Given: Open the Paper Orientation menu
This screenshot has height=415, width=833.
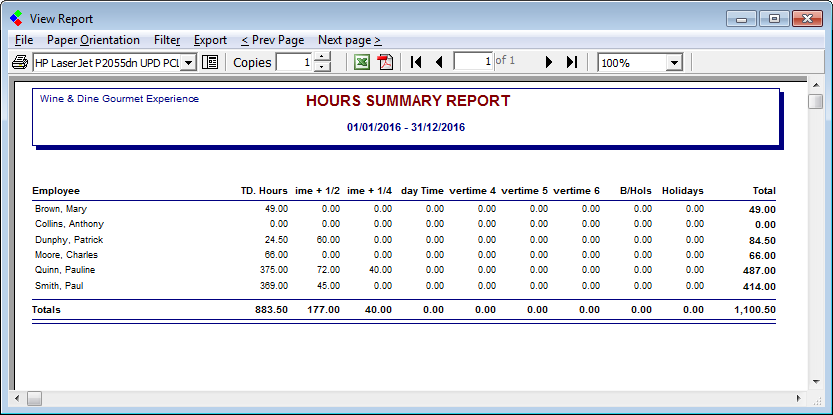Looking at the screenshot, I should [x=93, y=40].
